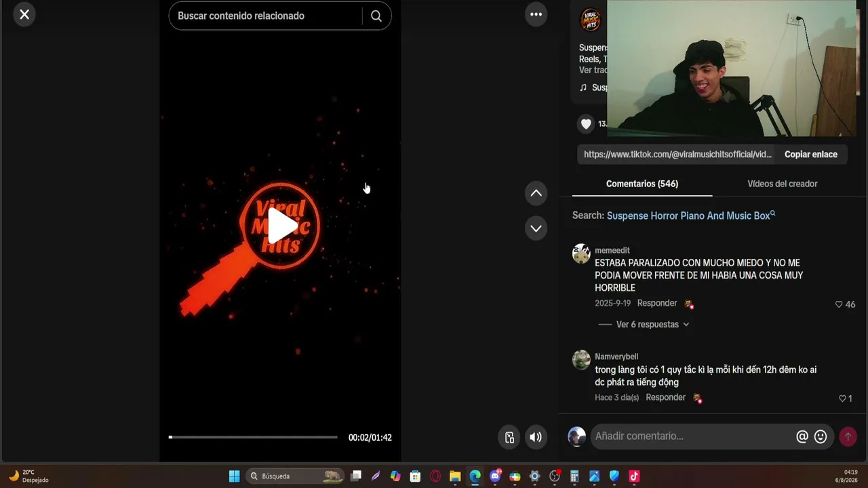The height and width of the screenshot is (488, 868).
Task: Reply to memeedit's comment via Responder
Action: pyautogui.click(x=657, y=304)
